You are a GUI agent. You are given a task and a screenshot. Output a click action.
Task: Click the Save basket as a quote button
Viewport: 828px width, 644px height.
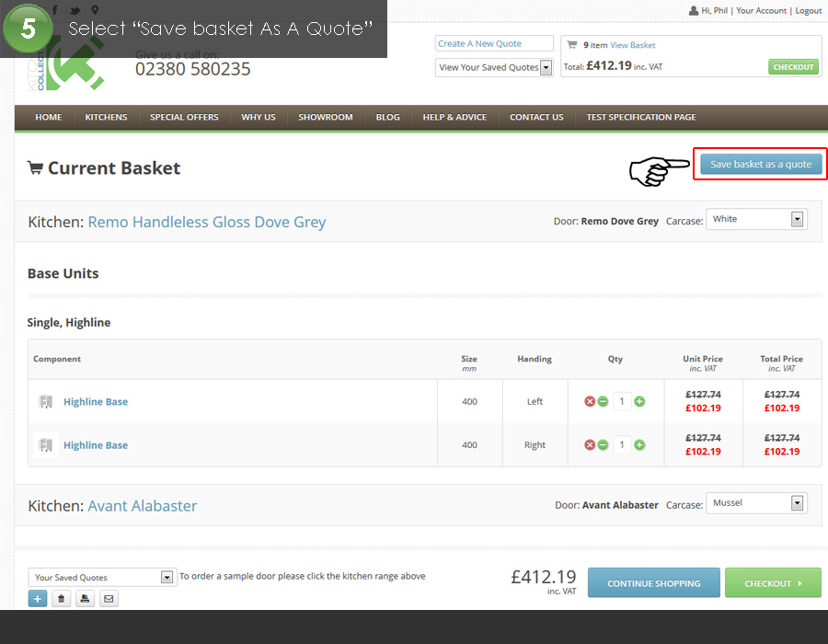click(x=761, y=164)
